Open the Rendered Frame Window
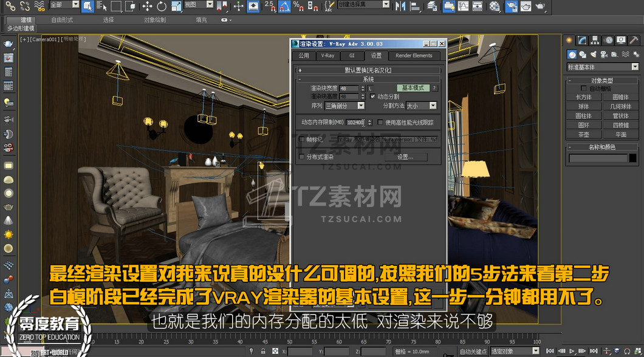The image size is (644, 357). click(526, 5)
